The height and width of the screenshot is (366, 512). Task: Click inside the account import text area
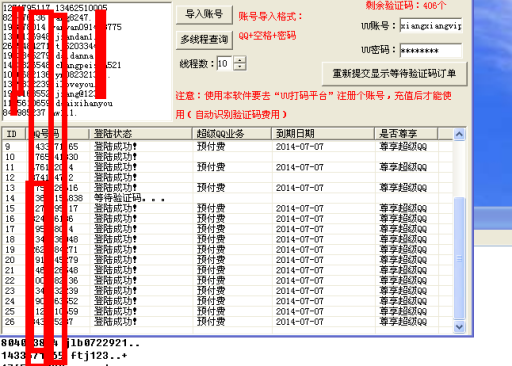point(86,61)
